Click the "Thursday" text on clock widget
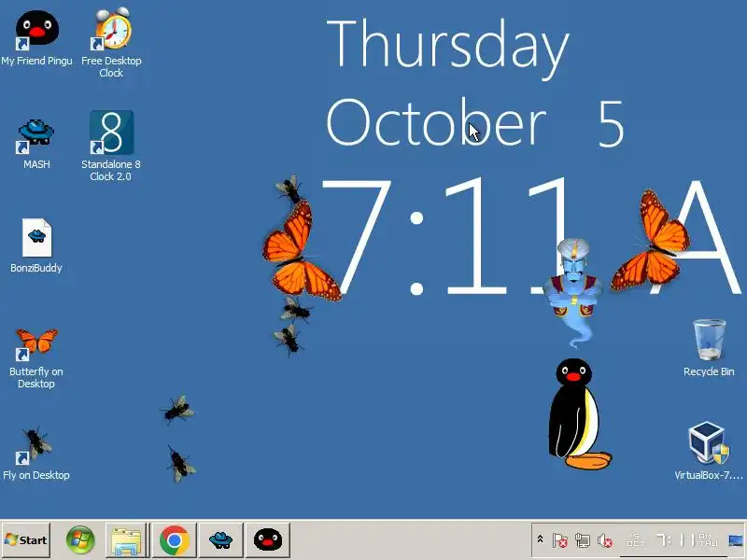747x560 pixels. tap(448, 49)
